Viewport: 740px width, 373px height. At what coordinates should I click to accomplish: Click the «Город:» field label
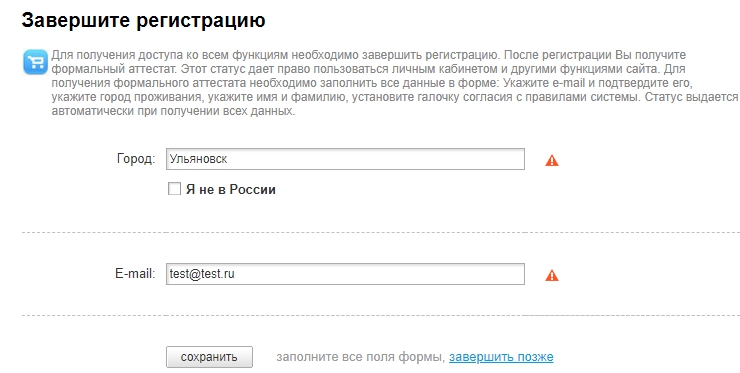pyautogui.click(x=135, y=159)
